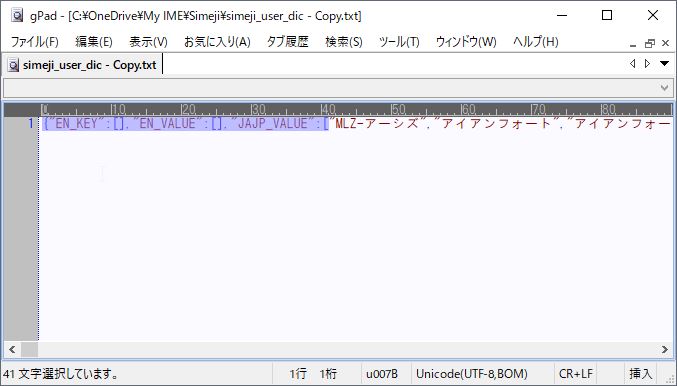Open the ヘルプ(H) menu
Image resolution: width=677 pixels, height=386 pixels.
[x=535, y=42]
